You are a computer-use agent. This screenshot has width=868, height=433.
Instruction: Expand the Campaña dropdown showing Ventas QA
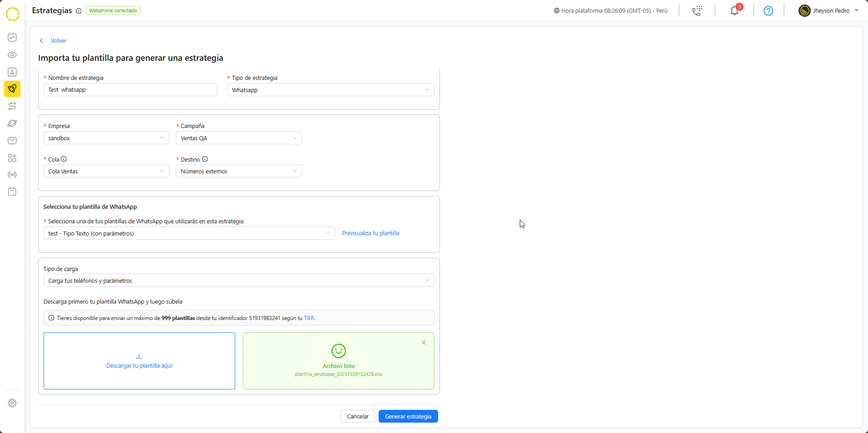point(238,138)
